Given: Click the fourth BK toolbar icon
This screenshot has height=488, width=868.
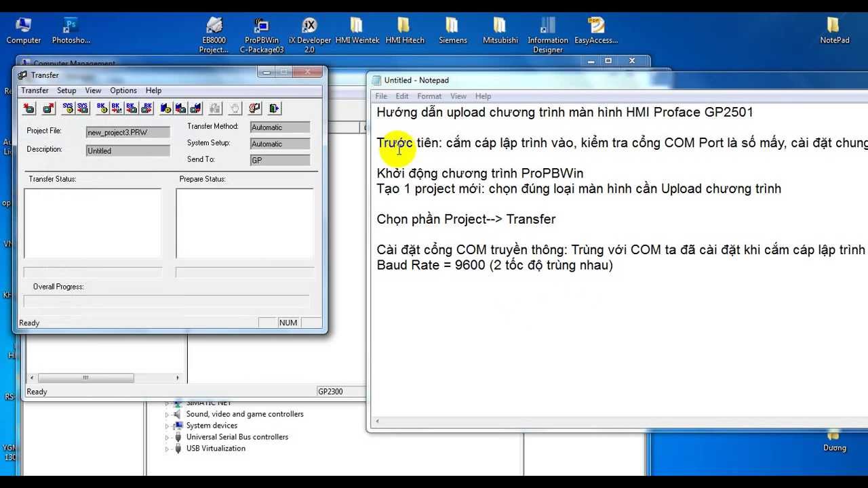Looking at the screenshot, I should pos(146,108).
